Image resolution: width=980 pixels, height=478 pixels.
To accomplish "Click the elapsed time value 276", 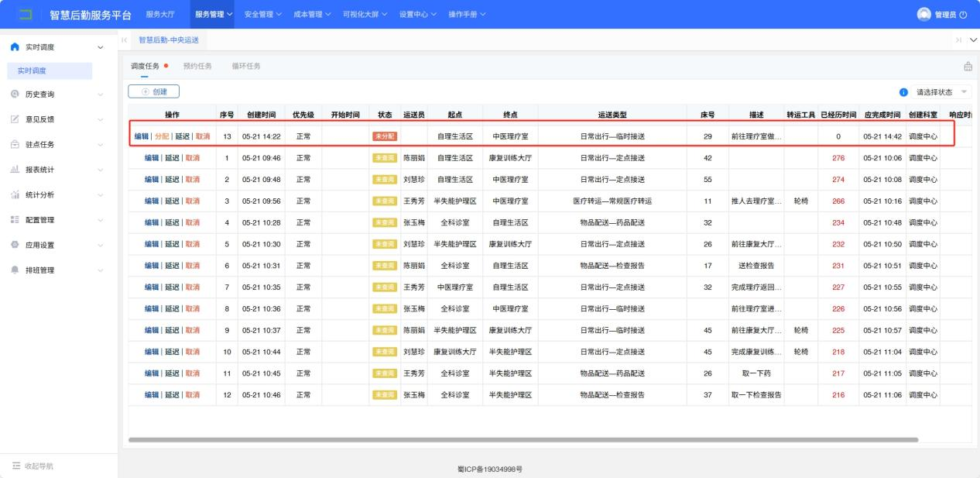I will tap(838, 158).
